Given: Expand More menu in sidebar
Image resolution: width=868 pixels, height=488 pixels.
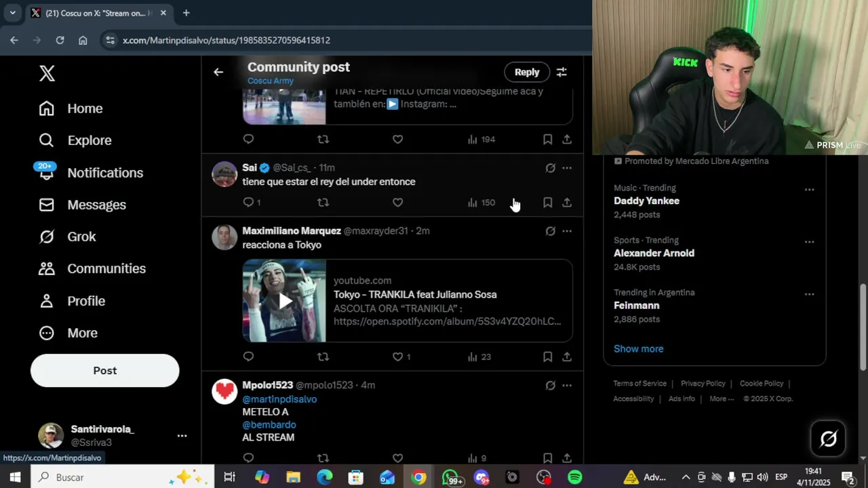Looking at the screenshot, I should (x=68, y=333).
